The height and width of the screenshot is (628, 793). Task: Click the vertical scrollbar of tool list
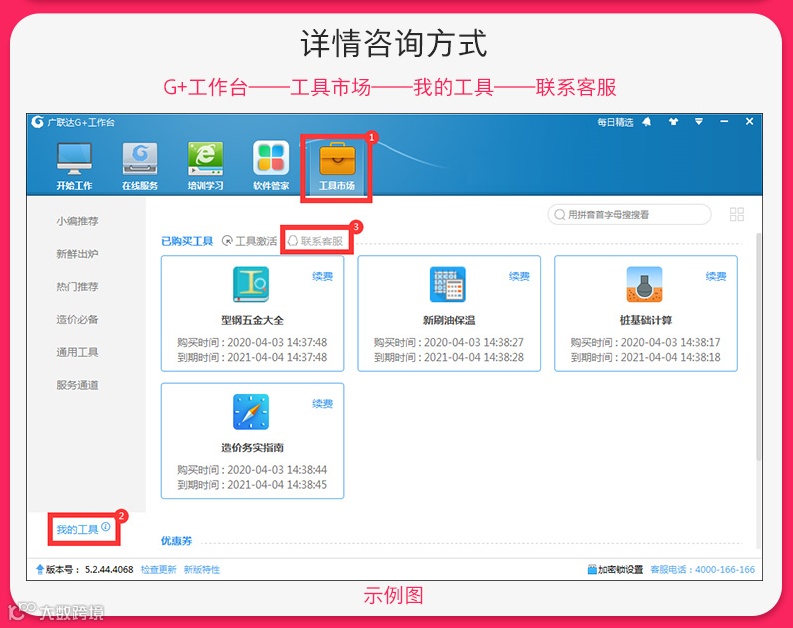758,346
